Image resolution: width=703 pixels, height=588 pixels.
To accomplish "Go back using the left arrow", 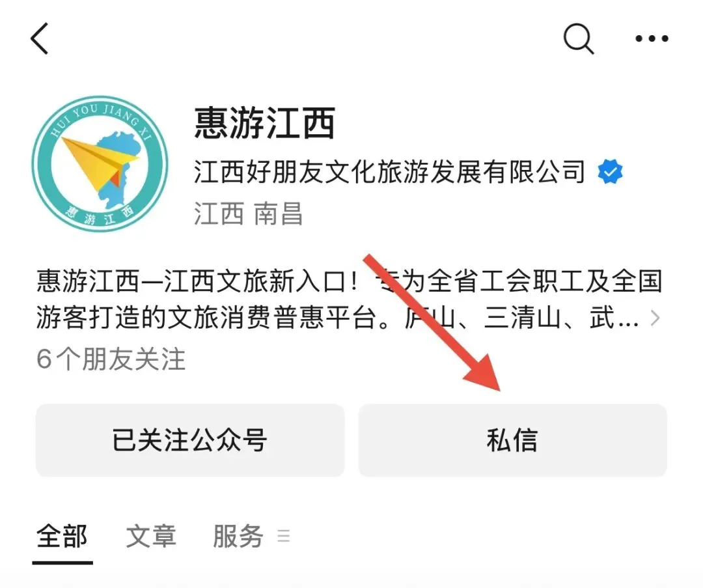I will click(x=40, y=38).
